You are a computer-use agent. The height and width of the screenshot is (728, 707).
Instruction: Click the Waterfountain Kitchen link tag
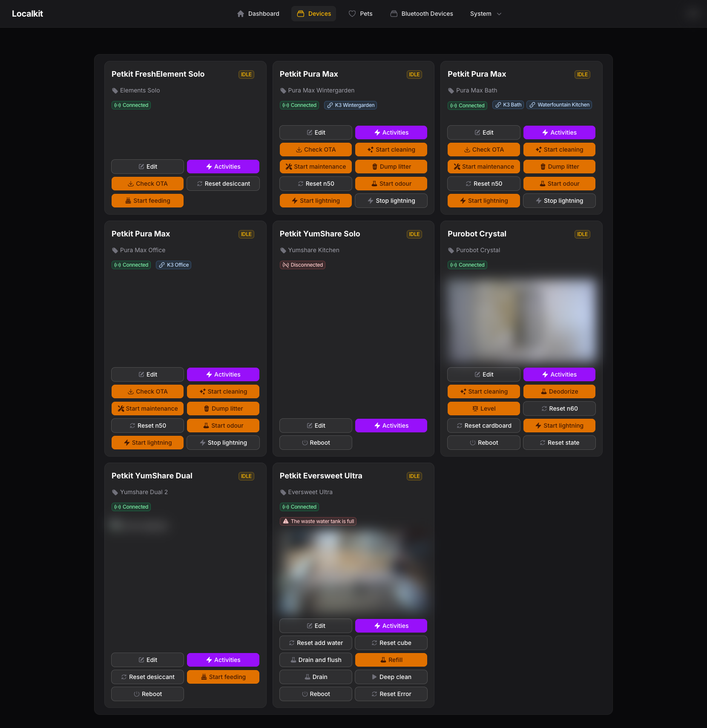pos(559,105)
